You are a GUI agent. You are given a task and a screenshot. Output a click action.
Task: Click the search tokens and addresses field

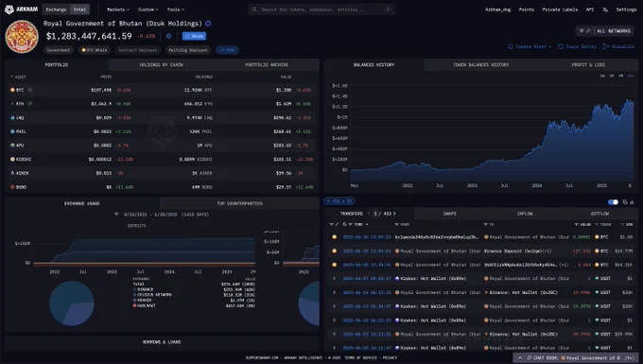[x=321, y=9]
